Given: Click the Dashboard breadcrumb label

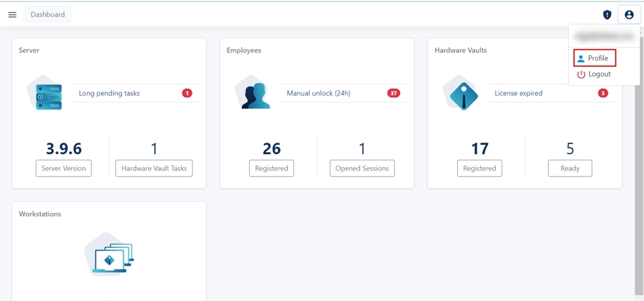Looking at the screenshot, I should 48,14.
